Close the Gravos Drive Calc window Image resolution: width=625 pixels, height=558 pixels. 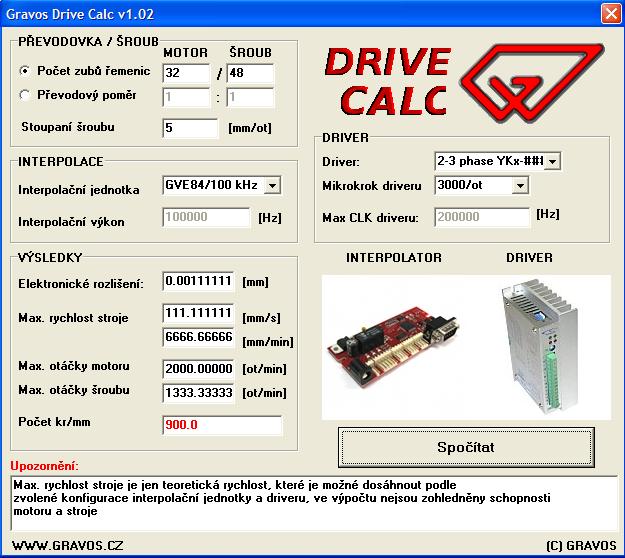pos(609,13)
